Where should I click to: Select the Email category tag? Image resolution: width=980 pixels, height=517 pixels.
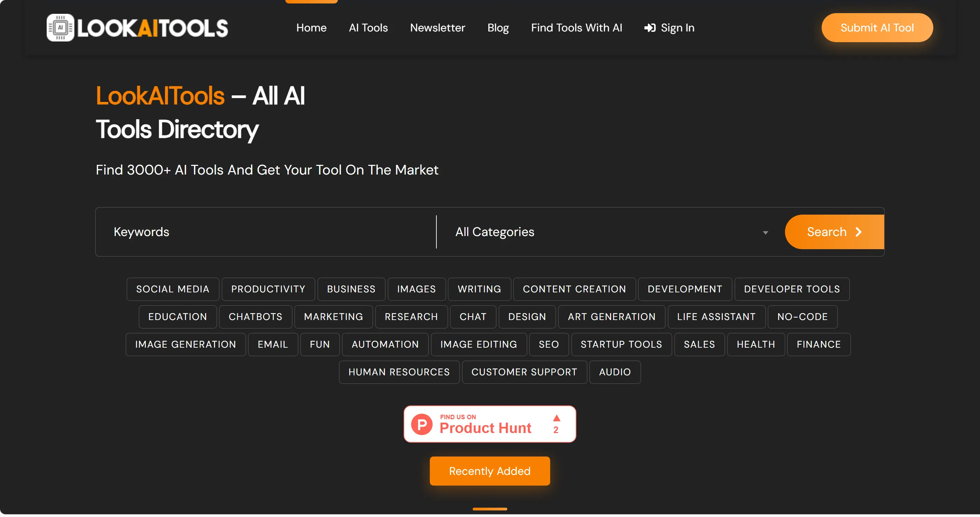coord(273,345)
